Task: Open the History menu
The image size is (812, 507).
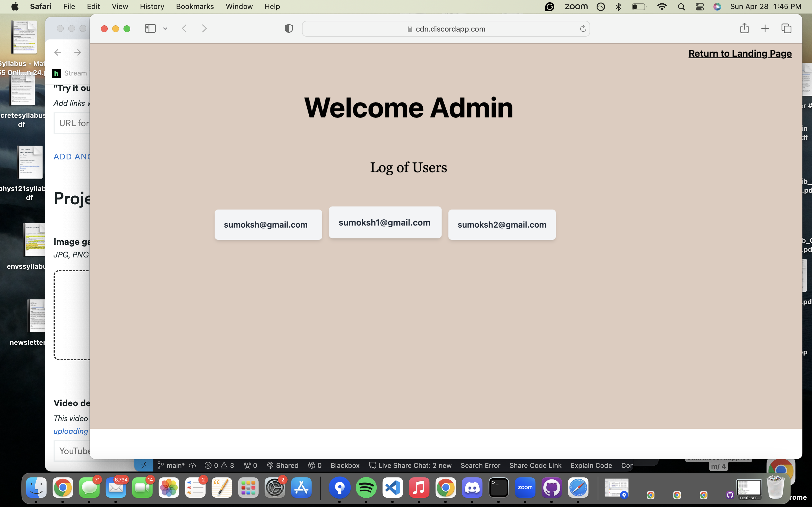Action: click(152, 6)
